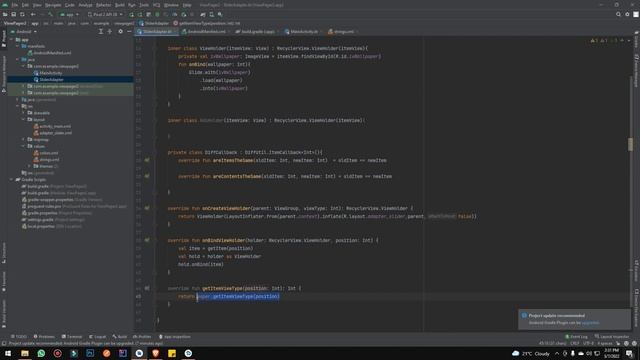This screenshot has width=640, height=360.
Task: Open the Navigate menu
Action: pos(53,5)
